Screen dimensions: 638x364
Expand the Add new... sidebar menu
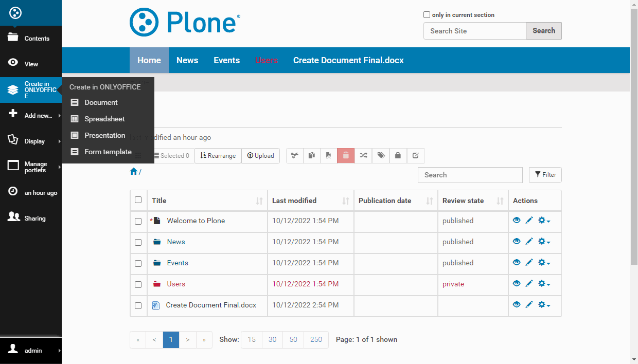tap(31, 116)
